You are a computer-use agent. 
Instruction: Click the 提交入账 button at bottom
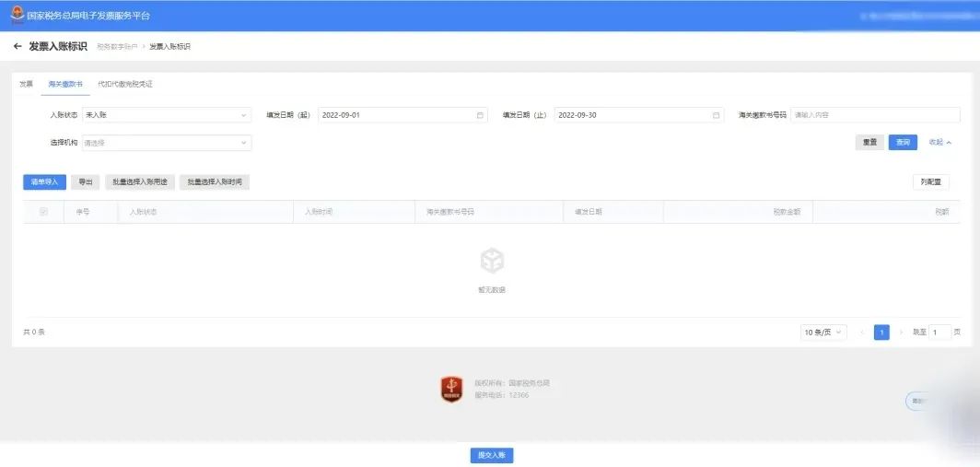click(491, 455)
